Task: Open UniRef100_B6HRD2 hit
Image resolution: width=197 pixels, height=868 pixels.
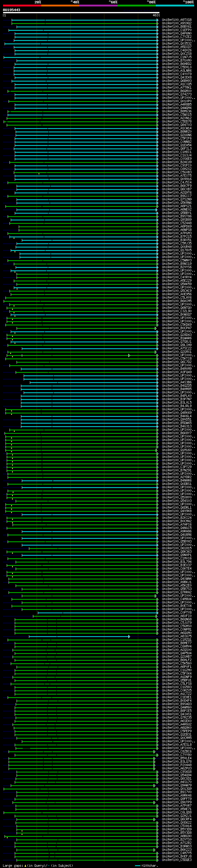Action: click(x=176, y=64)
